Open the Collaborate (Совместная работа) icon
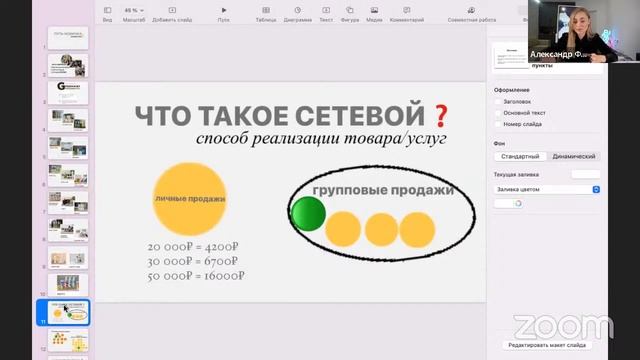This screenshot has height=360, width=640. (471, 10)
